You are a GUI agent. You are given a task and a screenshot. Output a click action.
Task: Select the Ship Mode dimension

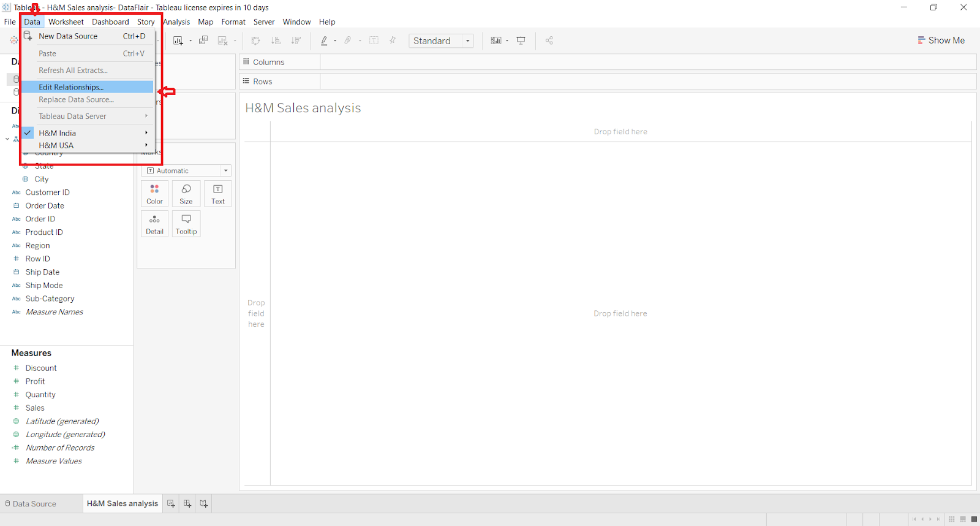44,286
